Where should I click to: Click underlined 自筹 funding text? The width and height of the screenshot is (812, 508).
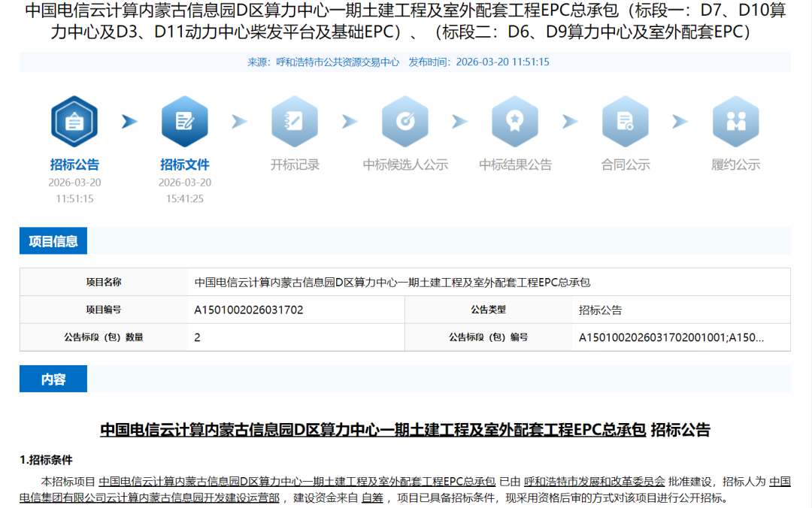[372, 498]
